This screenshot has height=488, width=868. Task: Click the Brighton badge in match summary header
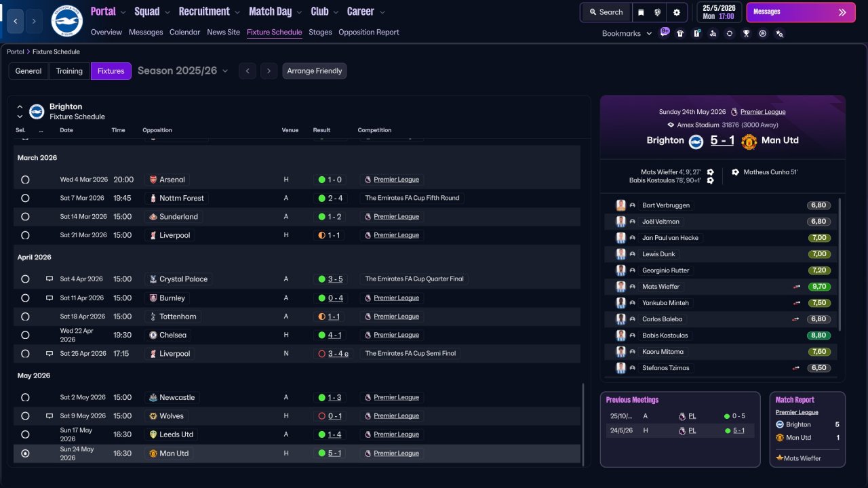pyautogui.click(x=696, y=141)
